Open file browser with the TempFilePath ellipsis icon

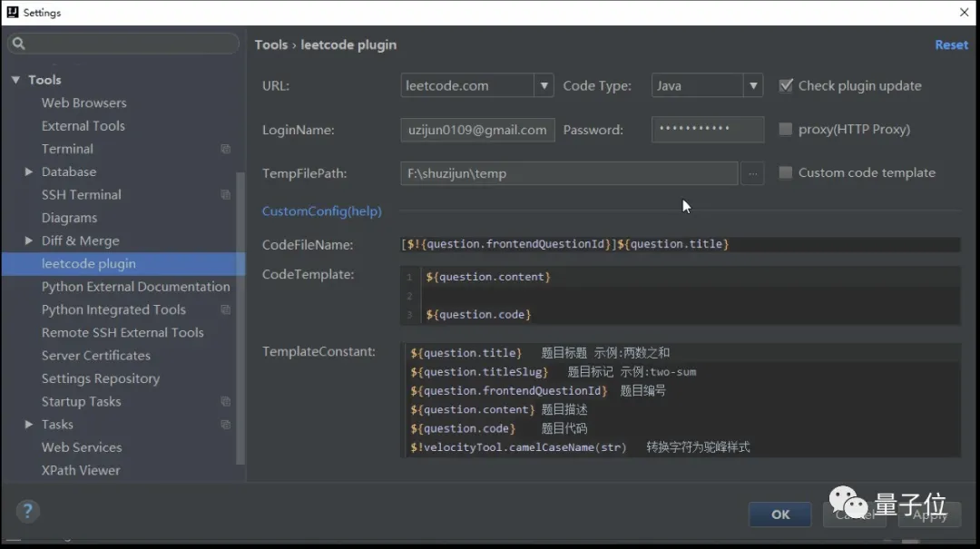tap(752, 172)
